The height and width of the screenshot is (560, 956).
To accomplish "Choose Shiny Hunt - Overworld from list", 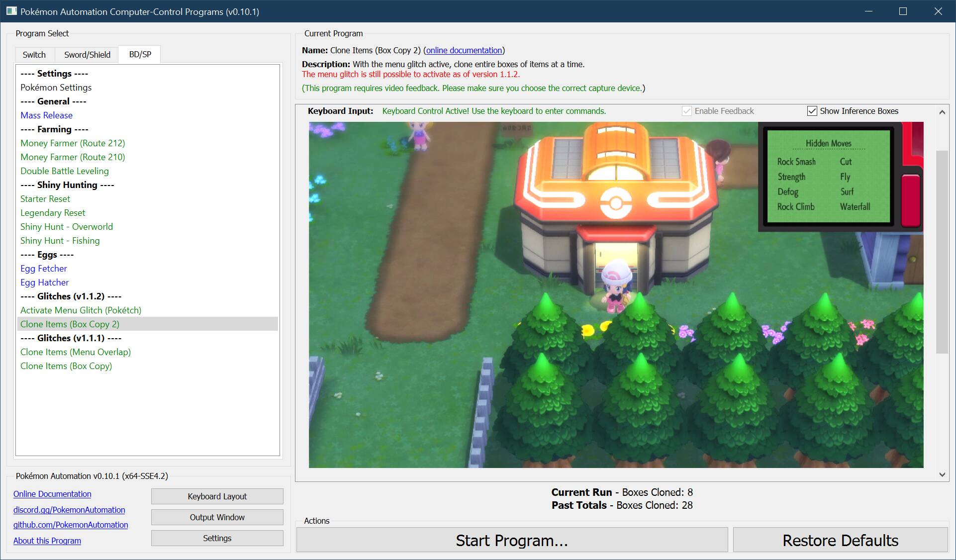I will pos(67,227).
